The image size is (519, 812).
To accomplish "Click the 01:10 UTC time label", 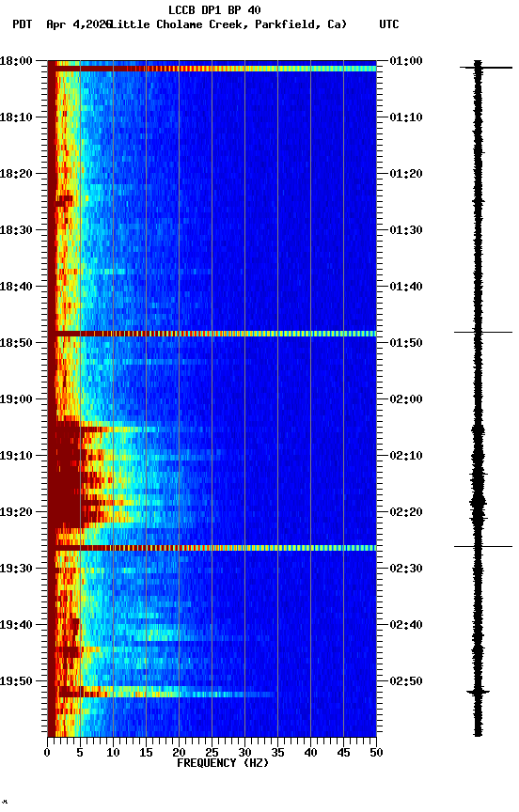I will (406, 117).
